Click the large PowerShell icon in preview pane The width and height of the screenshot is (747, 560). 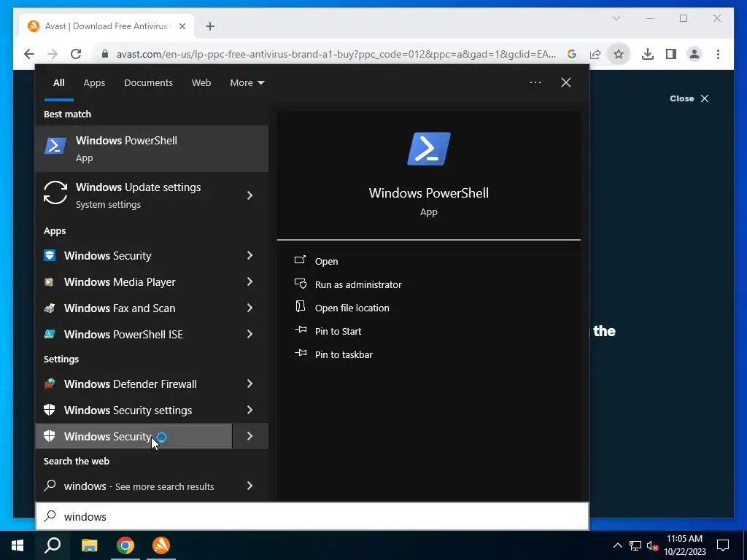tap(429, 149)
